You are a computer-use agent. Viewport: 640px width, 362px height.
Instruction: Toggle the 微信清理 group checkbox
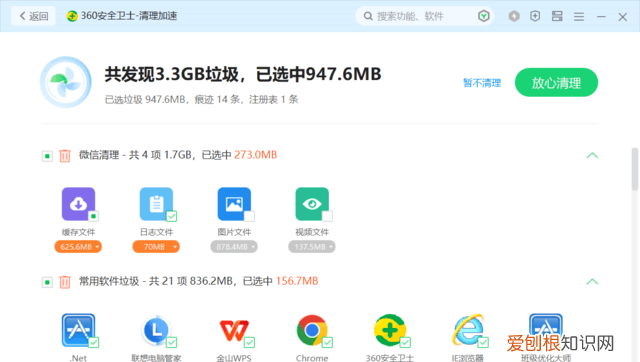click(x=47, y=156)
